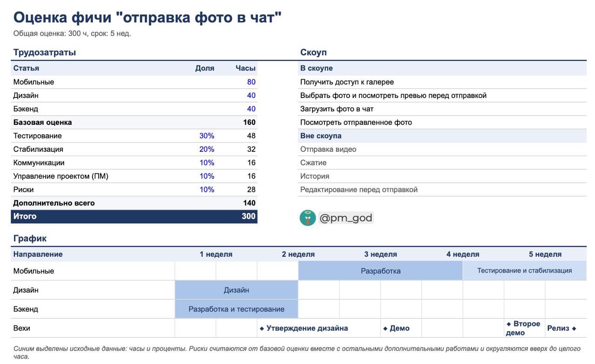
Task: Click the 'Тестирование и стабилизация' schedule bar
Action: [x=525, y=271]
